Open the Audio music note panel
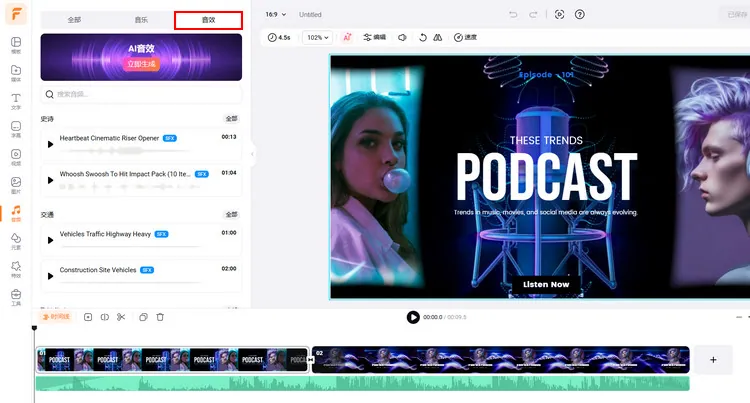750x403 pixels. click(16, 213)
